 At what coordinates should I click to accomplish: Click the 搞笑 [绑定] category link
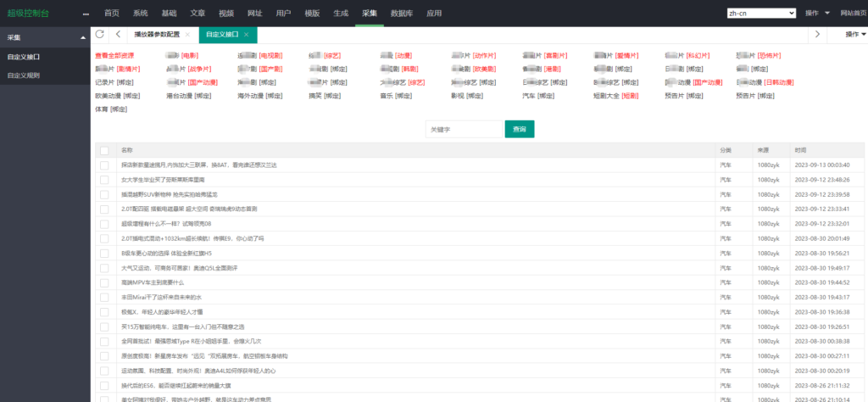(325, 96)
